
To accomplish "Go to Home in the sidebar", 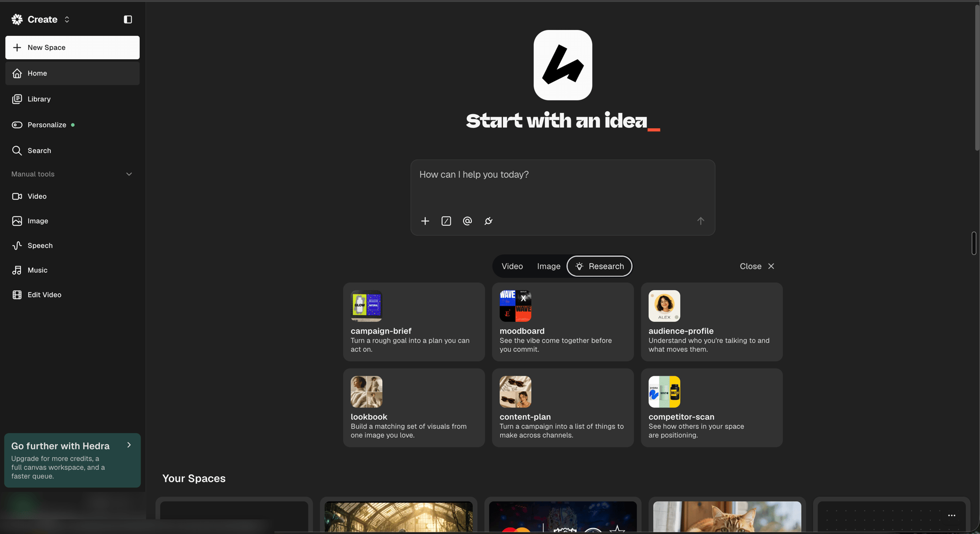I will click(73, 73).
